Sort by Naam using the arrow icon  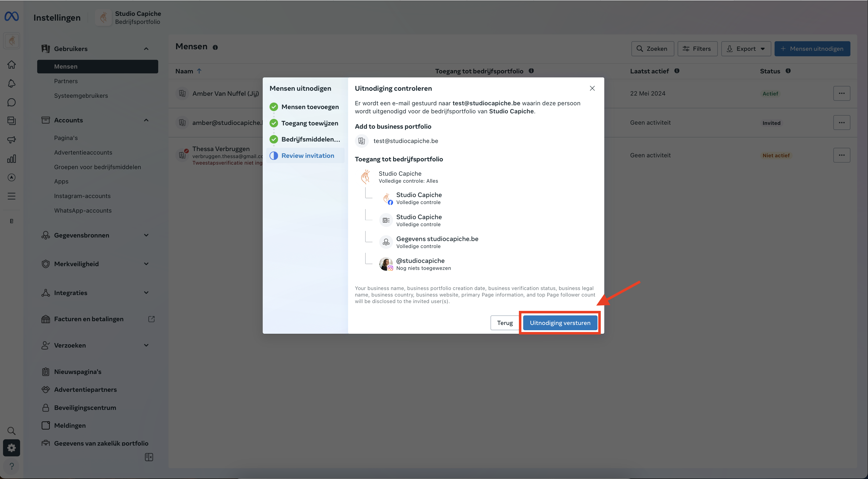(199, 71)
